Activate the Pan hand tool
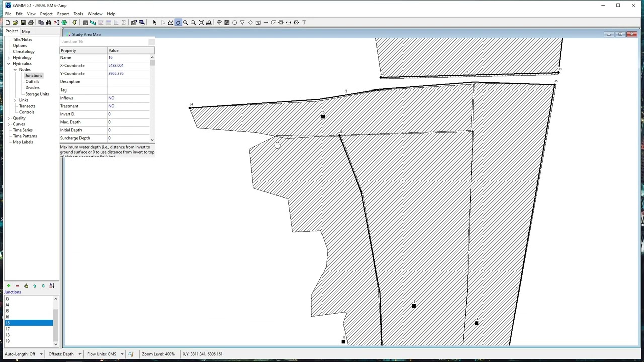644x362 pixels. point(178,22)
